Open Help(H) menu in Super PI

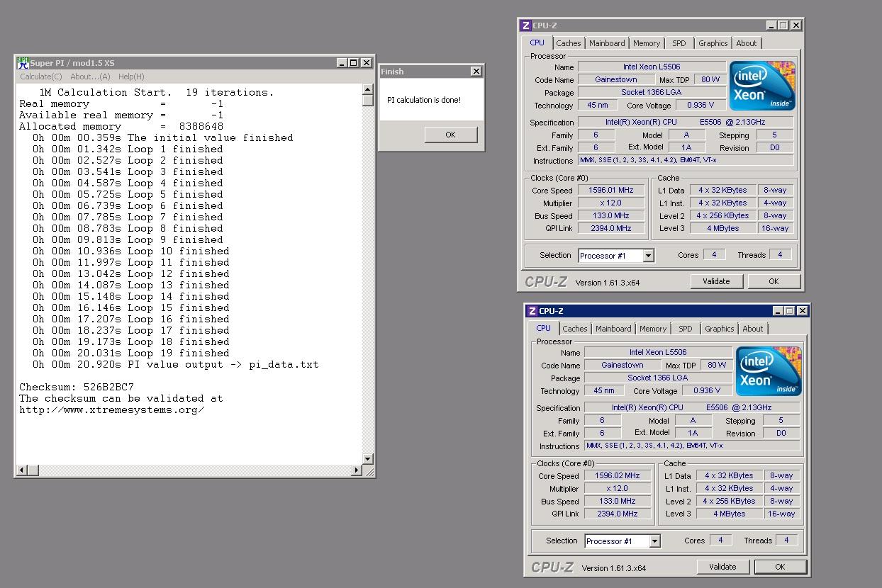[131, 77]
